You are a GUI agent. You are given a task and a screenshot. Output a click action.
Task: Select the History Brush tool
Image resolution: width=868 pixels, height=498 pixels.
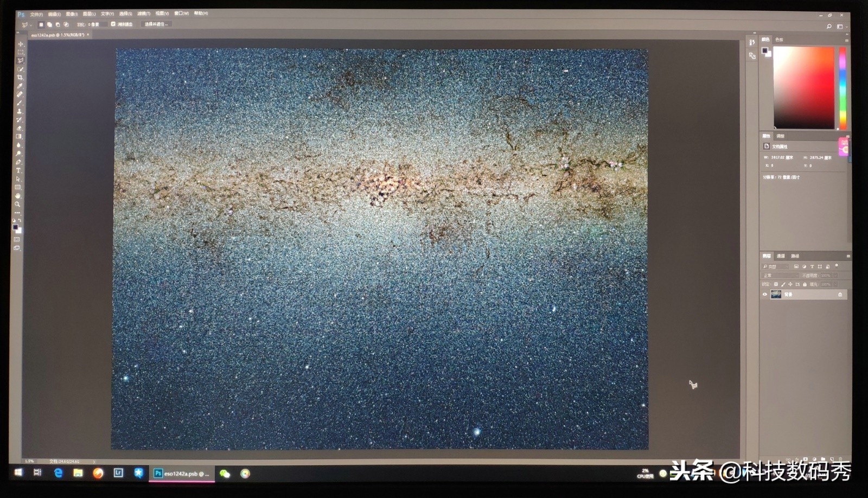(20, 119)
